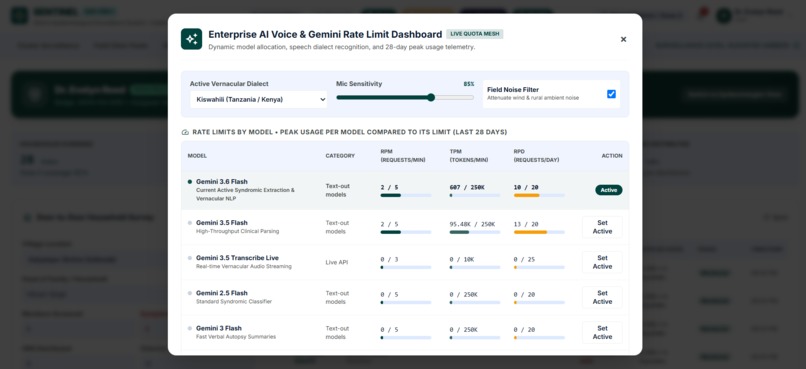Click the 0 / 10K TPM value
806x369 pixels.
(x=462, y=260)
